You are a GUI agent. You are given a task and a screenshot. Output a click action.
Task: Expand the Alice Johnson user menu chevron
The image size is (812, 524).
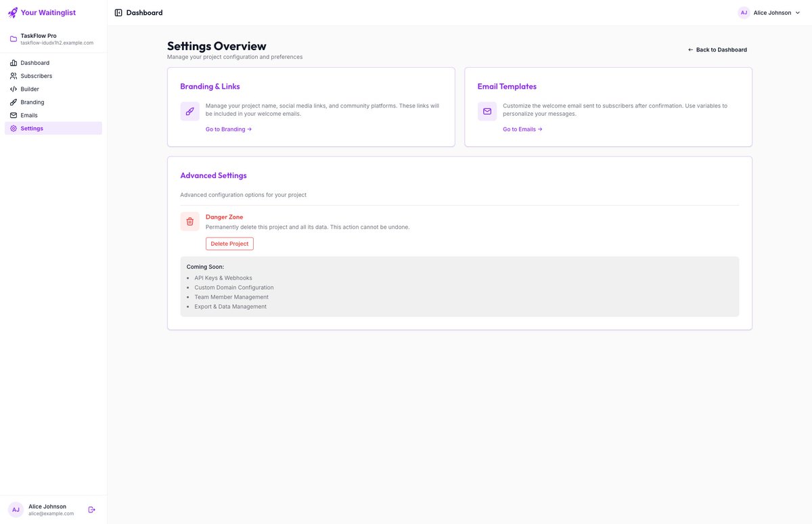pyautogui.click(x=798, y=13)
